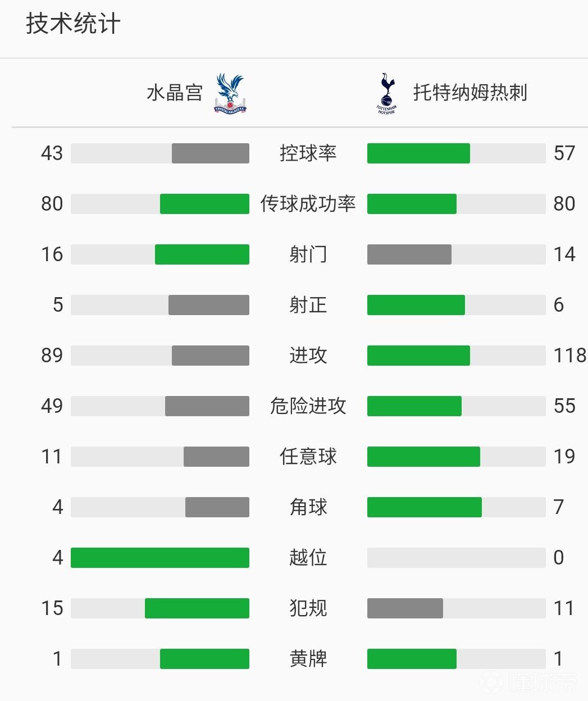Select the 技术统计 heading
Viewport: 588px width, 701px height.
pyautogui.click(x=73, y=24)
